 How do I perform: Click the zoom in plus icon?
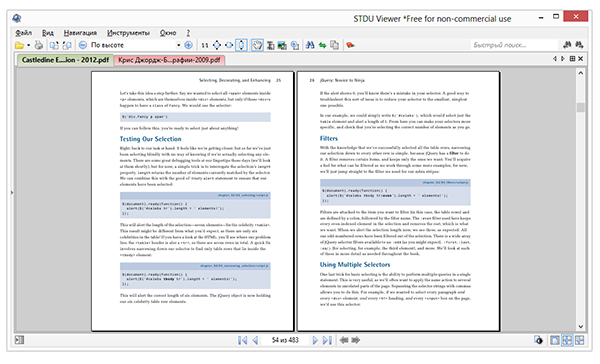click(x=188, y=45)
